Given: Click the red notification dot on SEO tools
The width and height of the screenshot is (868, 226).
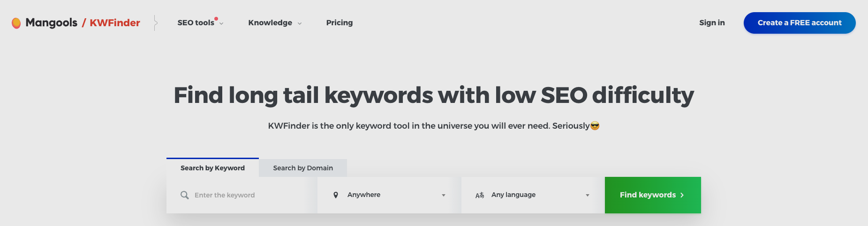Looking at the screenshot, I should coord(216,19).
